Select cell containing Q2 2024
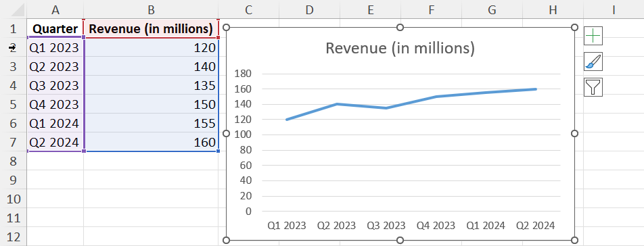The image size is (644, 246). click(55, 142)
